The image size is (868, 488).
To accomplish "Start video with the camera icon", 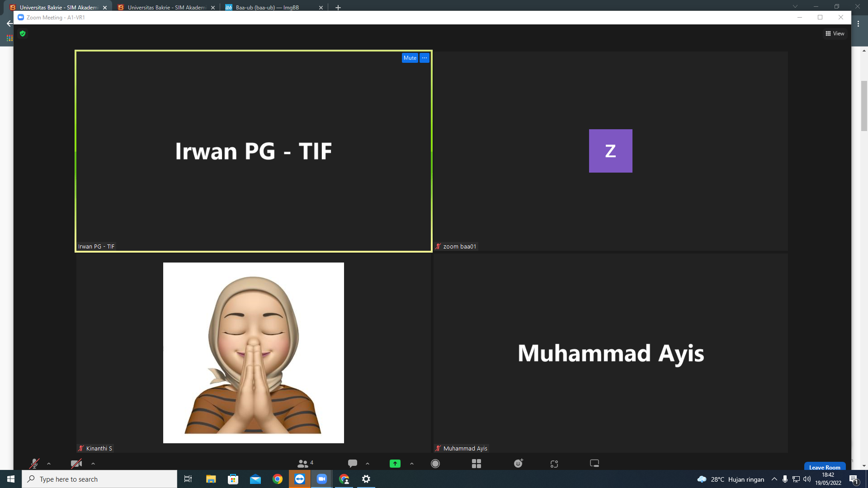I will [x=76, y=464].
